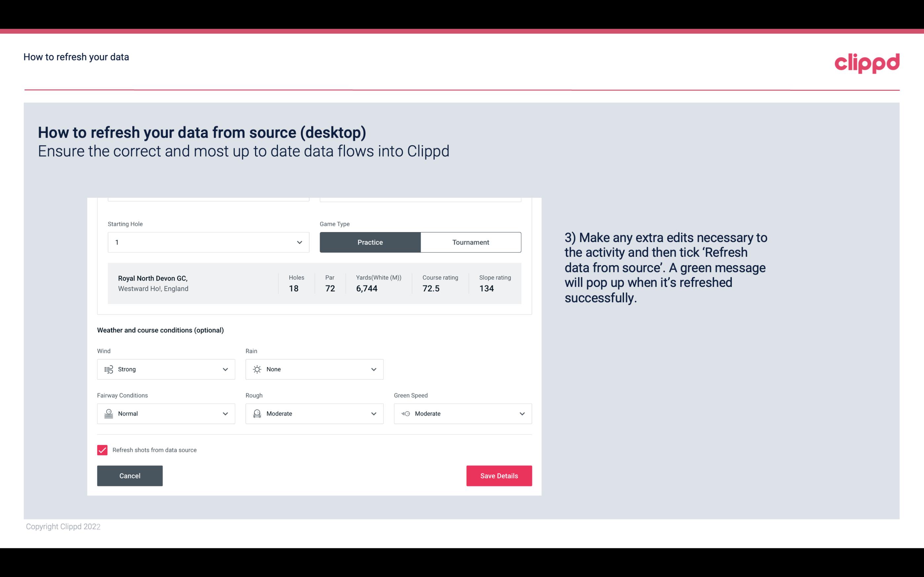
Task: Click the rain condition dropdown icon
Action: pyautogui.click(x=373, y=369)
